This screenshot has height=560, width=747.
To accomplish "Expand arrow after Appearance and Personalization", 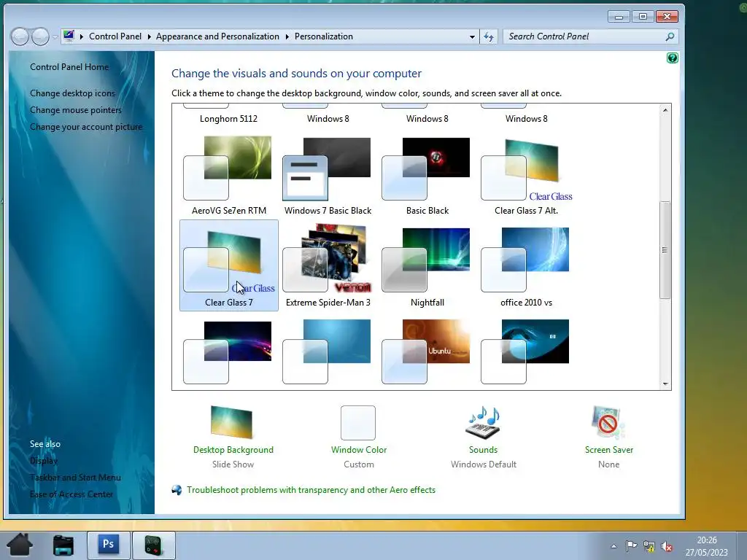I will (x=287, y=36).
